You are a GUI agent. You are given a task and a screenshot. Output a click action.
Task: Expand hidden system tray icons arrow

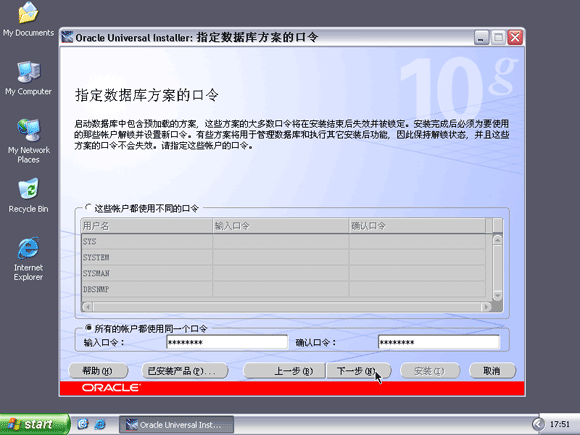tap(538, 424)
